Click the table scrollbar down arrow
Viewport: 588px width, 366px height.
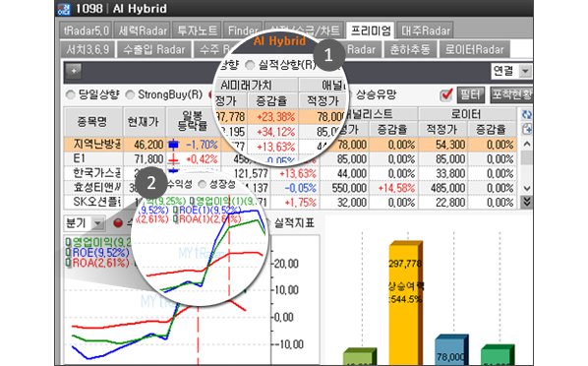pyautogui.click(x=527, y=188)
